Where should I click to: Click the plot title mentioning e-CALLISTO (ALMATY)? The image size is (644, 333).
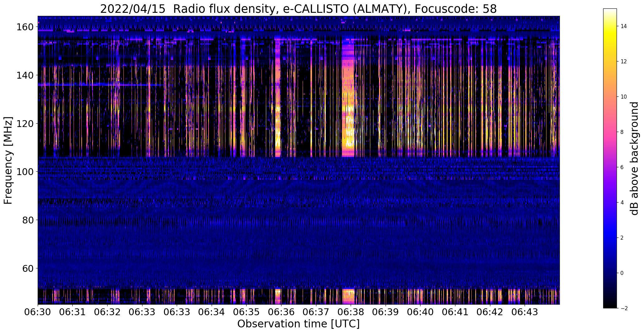click(x=298, y=9)
